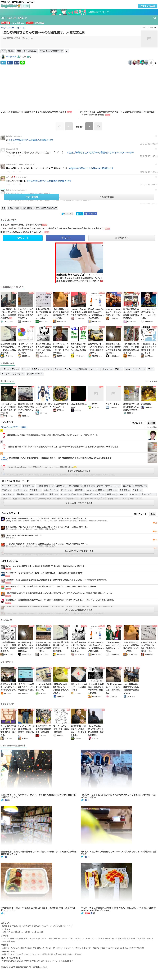Click the Facebook いいね! button below the tweets
This screenshot has height=980, width=158.
click(x=91, y=214)
